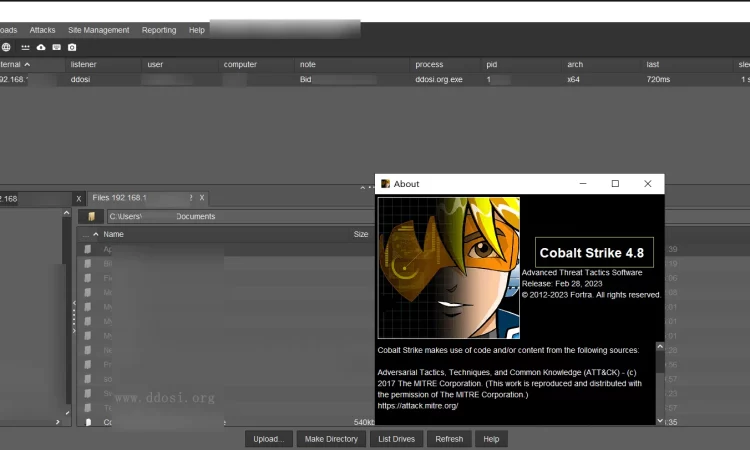Click the up arrow of the About dialog scrollbar

[660, 346]
